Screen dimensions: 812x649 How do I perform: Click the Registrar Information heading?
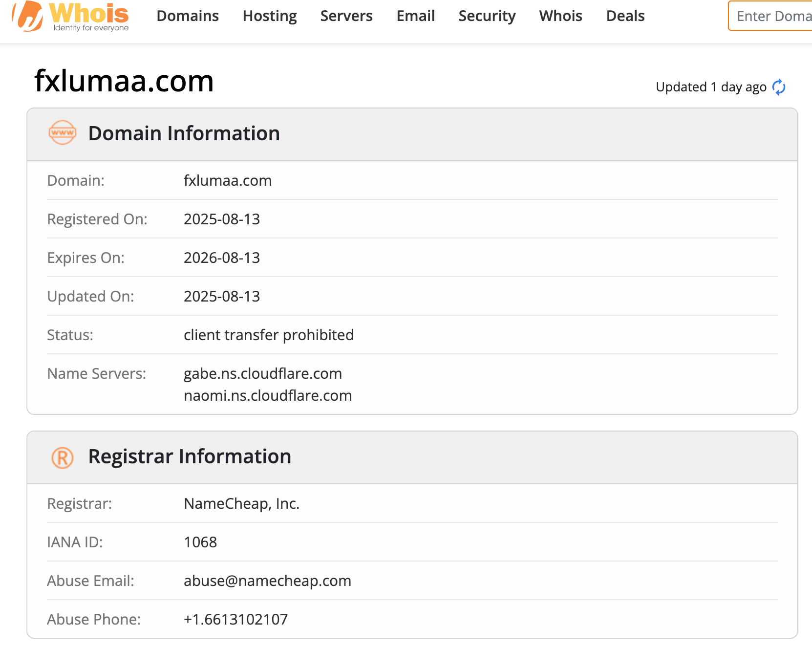pos(190,456)
